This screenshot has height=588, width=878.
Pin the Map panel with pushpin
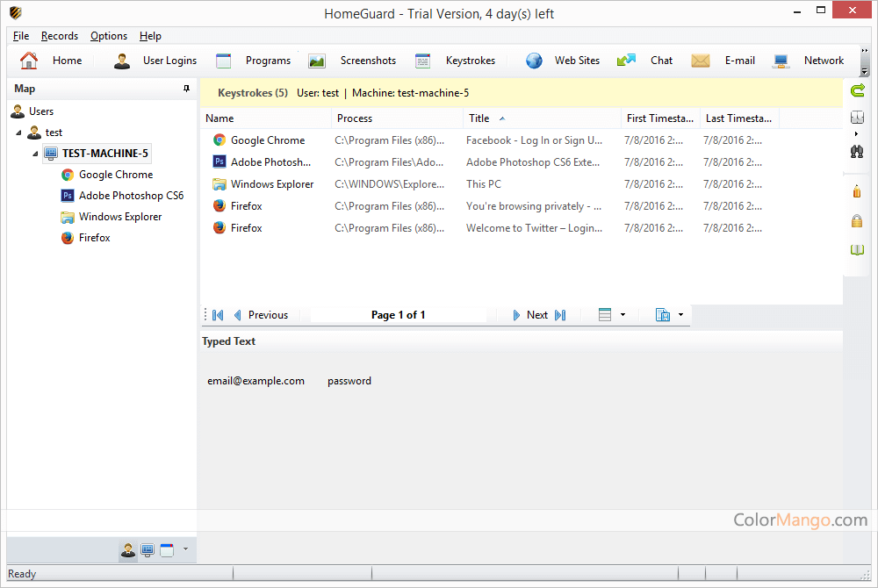point(186,89)
